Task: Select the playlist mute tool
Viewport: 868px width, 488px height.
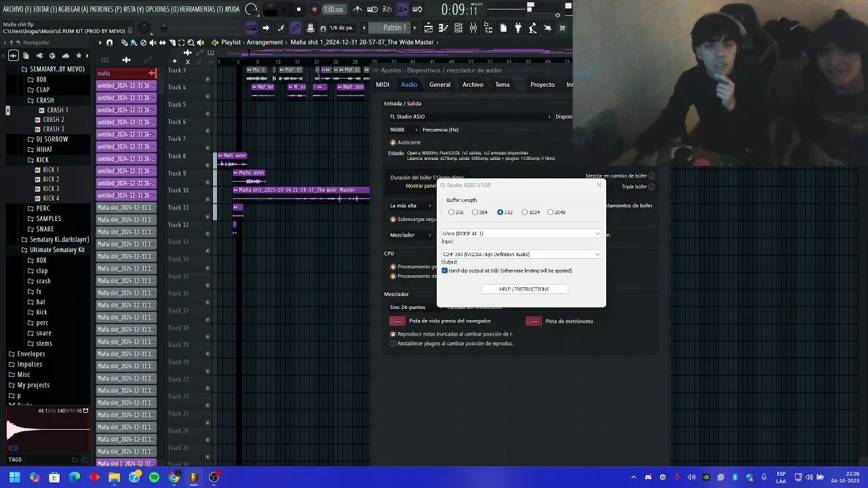Action: (153, 43)
